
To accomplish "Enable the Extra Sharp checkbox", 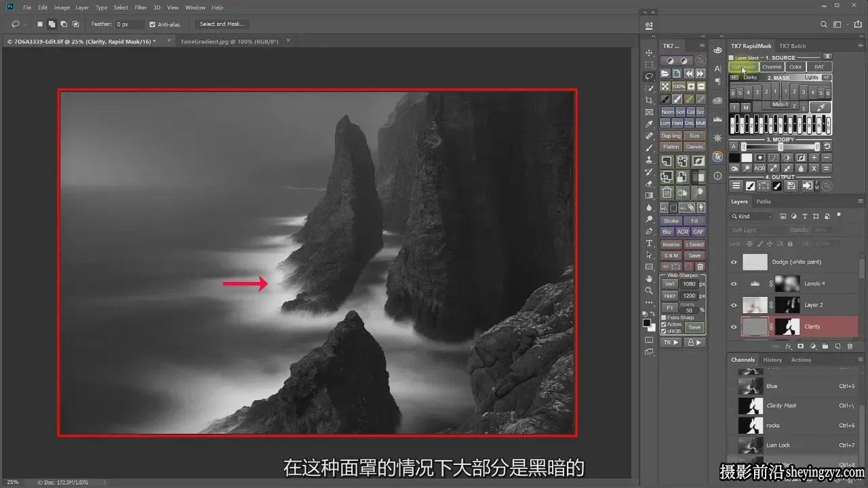I will tap(664, 317).
